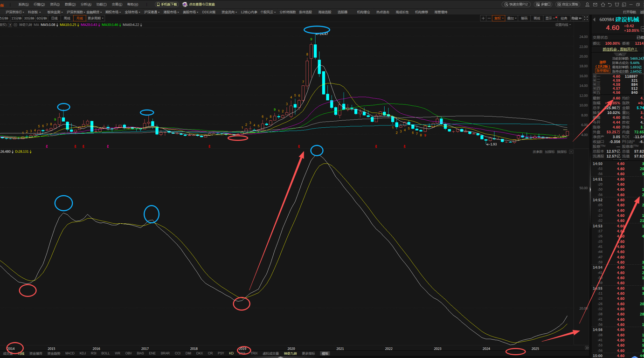Click the restore window layout icon
This screenshot has height=358, width=644.
624,5
